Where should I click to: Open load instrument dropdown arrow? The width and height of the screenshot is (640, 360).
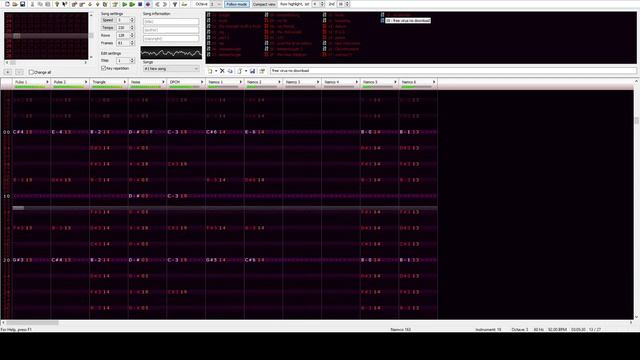(x=246, y=71)
